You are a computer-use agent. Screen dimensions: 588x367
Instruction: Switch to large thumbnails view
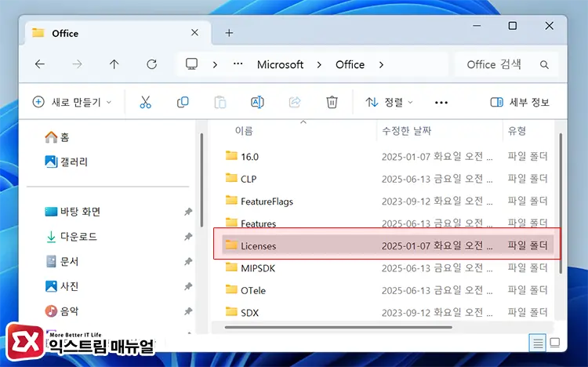554,343
